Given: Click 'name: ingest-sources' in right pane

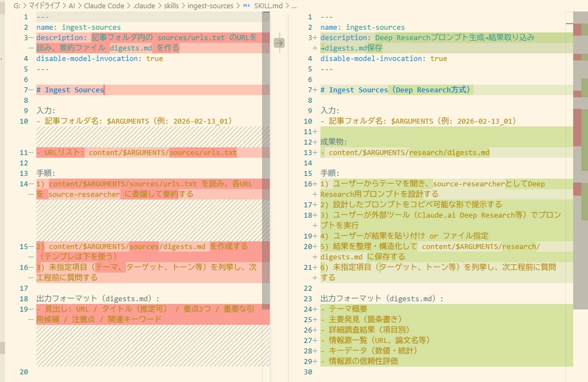Looking at the screenshot, I should point(363,27).
